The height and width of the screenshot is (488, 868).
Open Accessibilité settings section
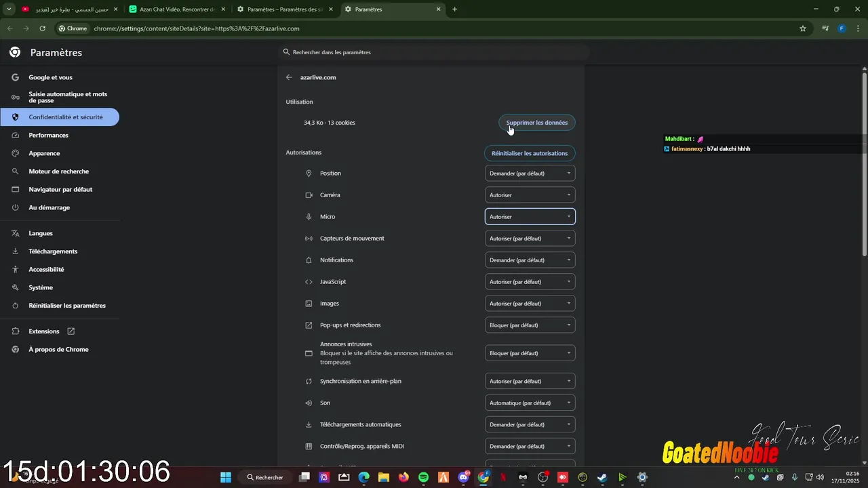(x=60, y=270)
